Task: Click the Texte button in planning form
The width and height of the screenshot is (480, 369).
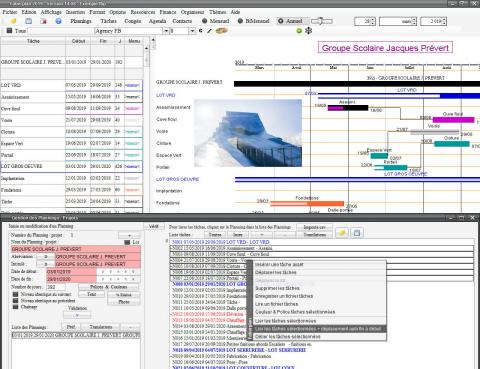Action: (x=92, y=294)
